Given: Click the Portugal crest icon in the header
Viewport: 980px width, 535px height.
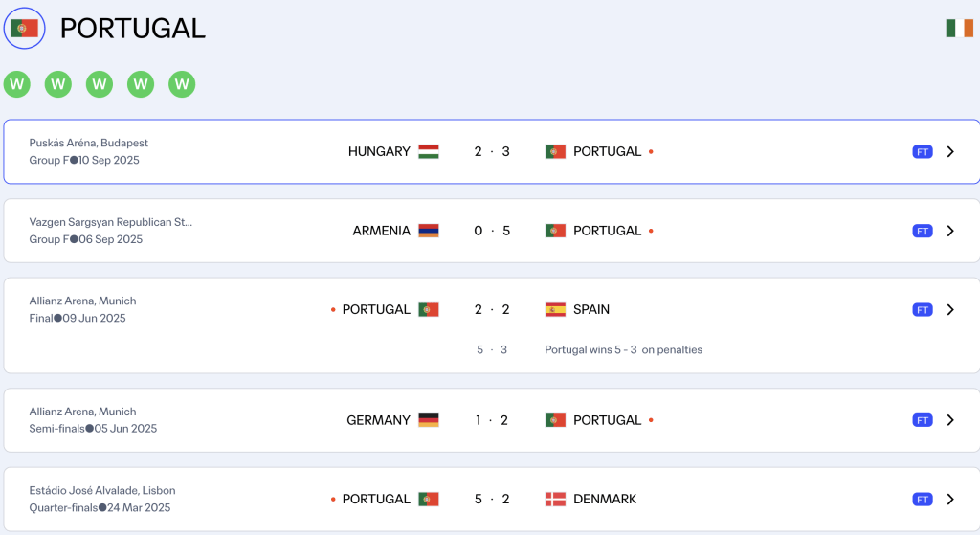Looking at the screenshot, I should point(25,28).
